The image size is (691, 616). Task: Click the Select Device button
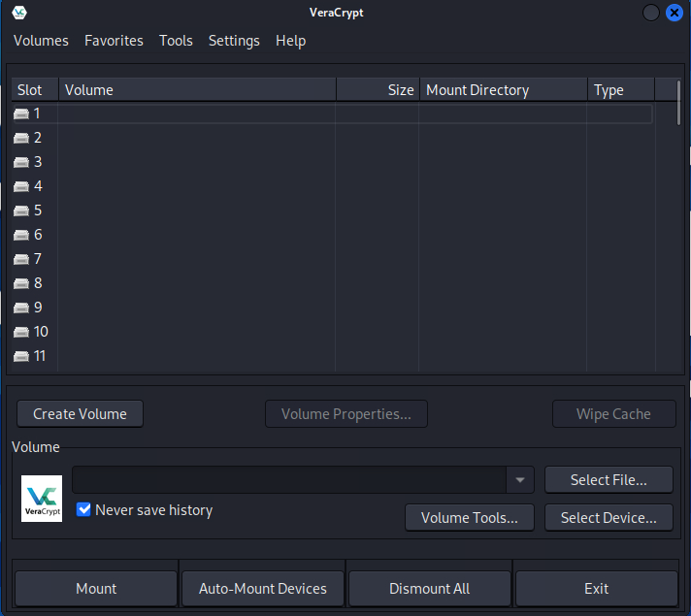pos(609,518)
